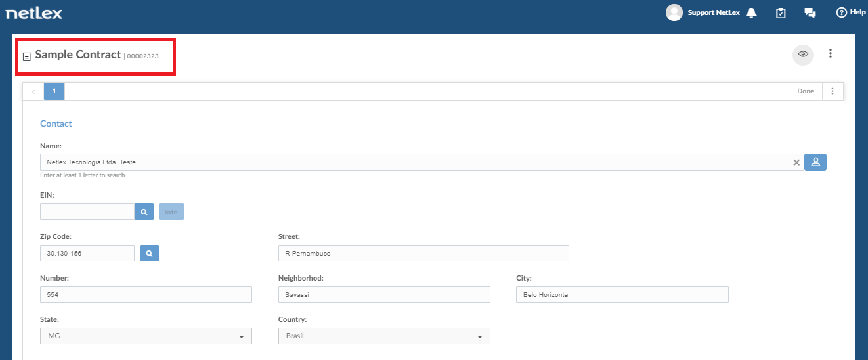868x360 pixels.
Task: Click the Sample Contract title
Action: click(x=78, y=55)
